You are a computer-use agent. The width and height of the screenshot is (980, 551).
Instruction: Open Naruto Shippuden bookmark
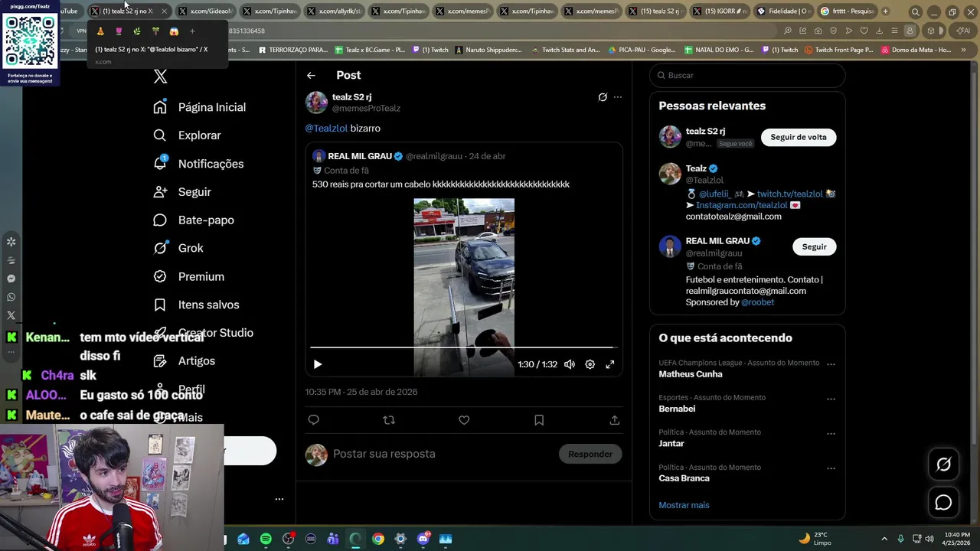(488, 50)
